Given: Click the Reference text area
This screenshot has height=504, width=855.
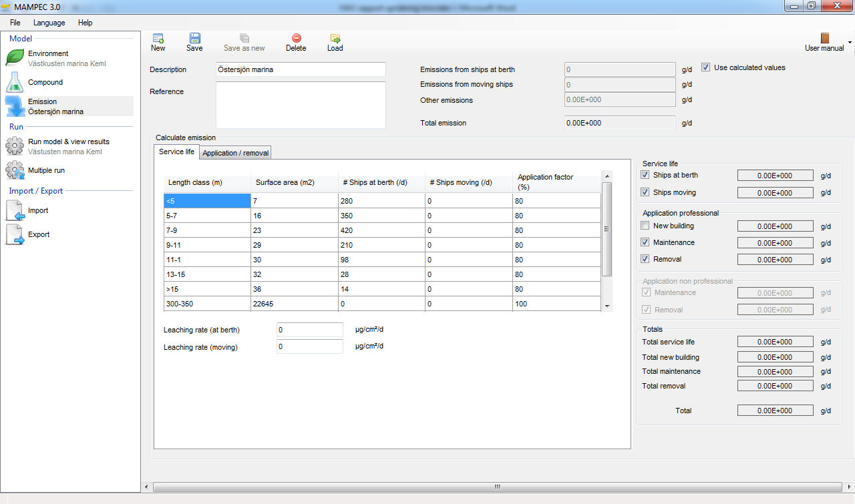Looking at the screenshot, I should tap(301, 105).
